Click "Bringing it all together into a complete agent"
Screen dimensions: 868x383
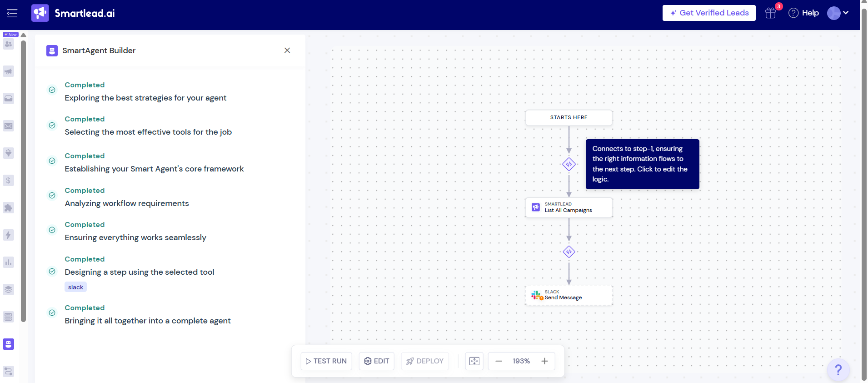(x=148, y=321)
